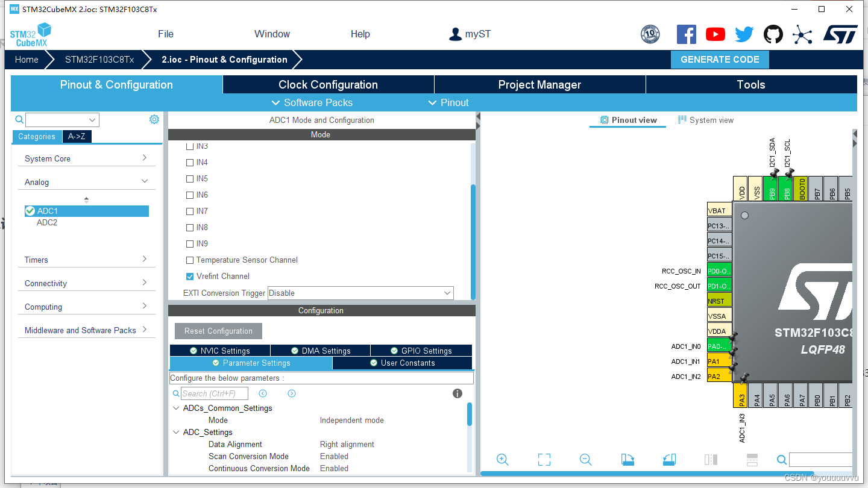Click the myST user account icon
Image resolution: width=868 pixels, height=488 pixels.
click(455, 34)
